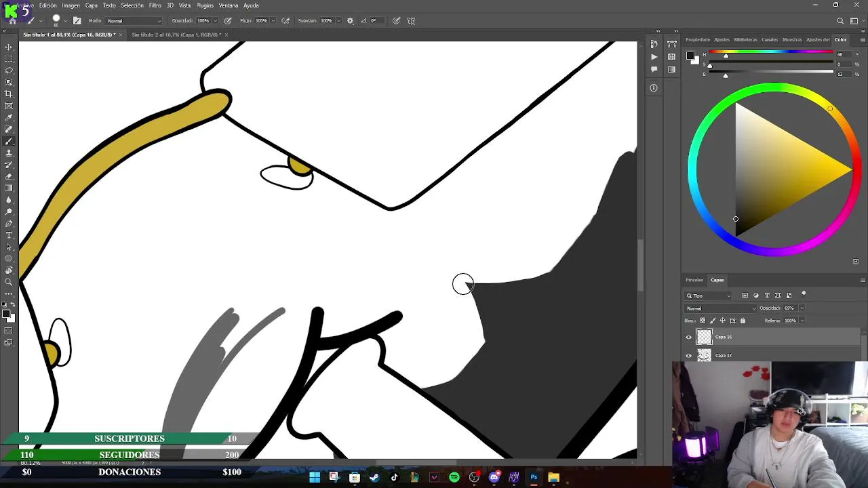
Task: Open Flujo percentage dropdown
Action: [273, 21]
